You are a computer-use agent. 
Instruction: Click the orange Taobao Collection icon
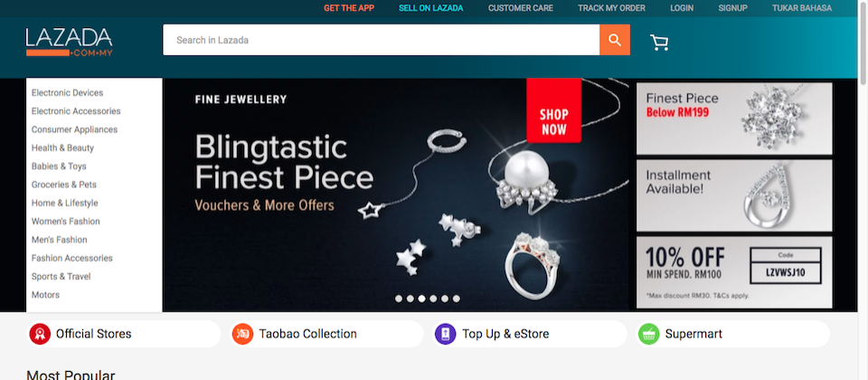(x=242, y=334)
